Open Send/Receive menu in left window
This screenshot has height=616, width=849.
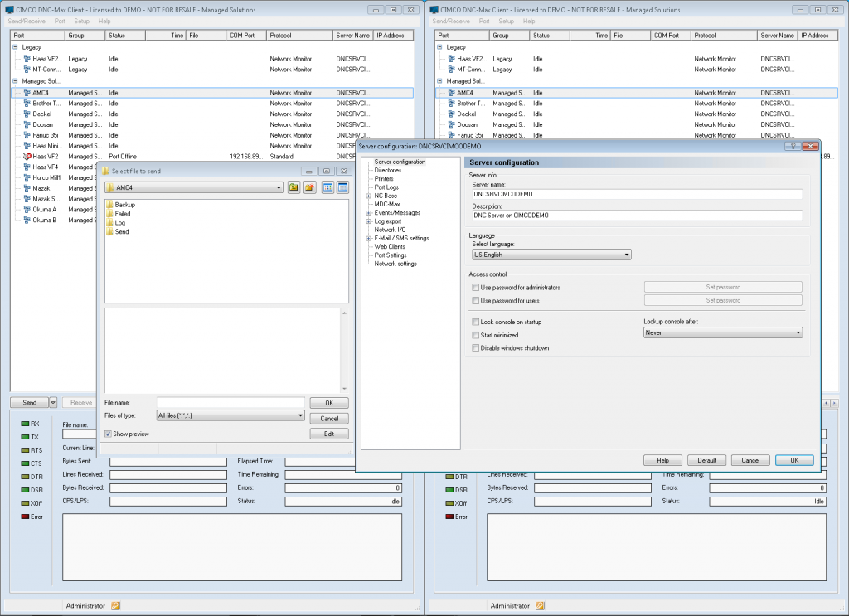pyautogui.click(x=27, y=21)
